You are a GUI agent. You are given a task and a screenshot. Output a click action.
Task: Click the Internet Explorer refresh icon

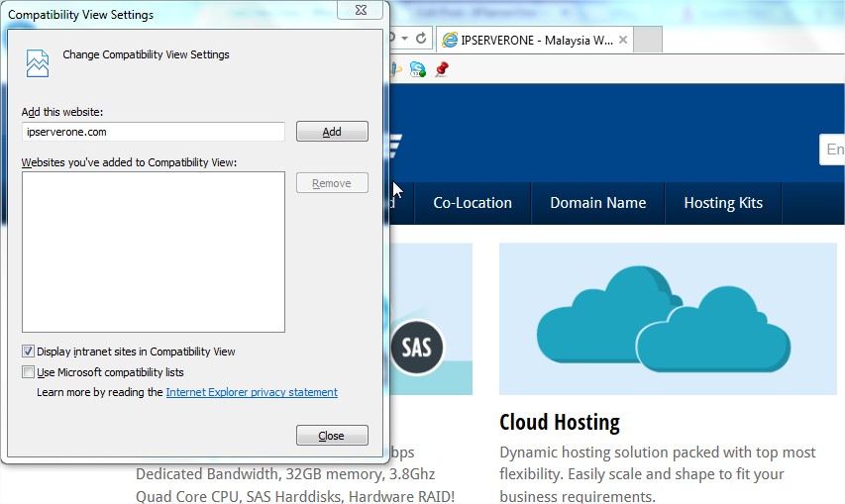tap(421, 39)
